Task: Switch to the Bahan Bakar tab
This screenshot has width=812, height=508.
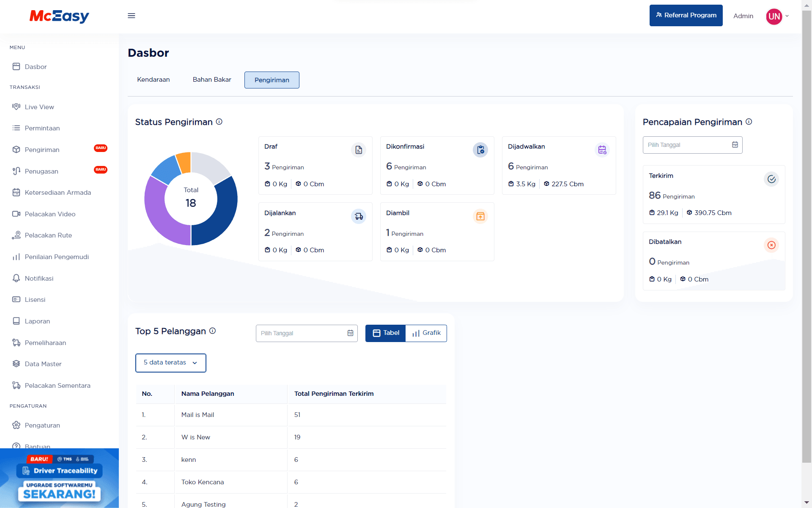Action: click(x=212, y=80)
